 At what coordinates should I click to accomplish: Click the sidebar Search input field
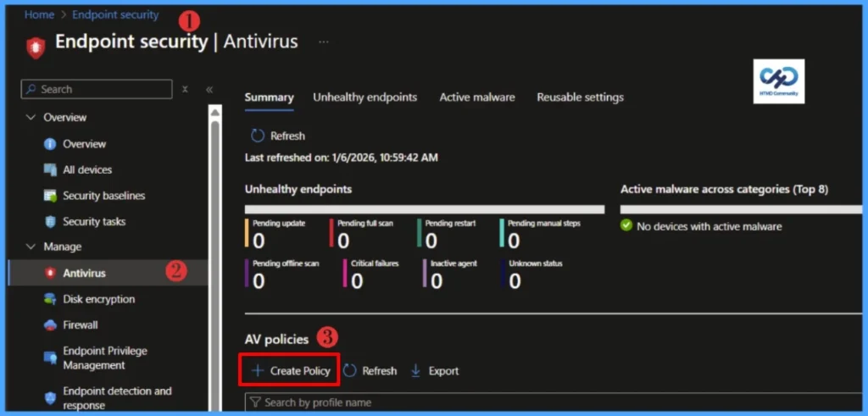coord(97,89)
